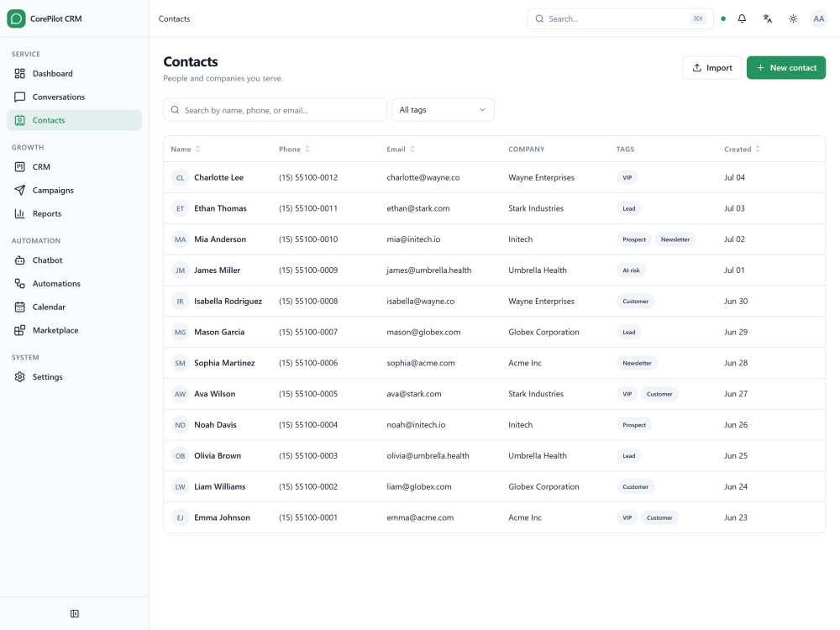Click the Jun 28 created date
This screenshot has width=840, height=630.
coord(736,363)
